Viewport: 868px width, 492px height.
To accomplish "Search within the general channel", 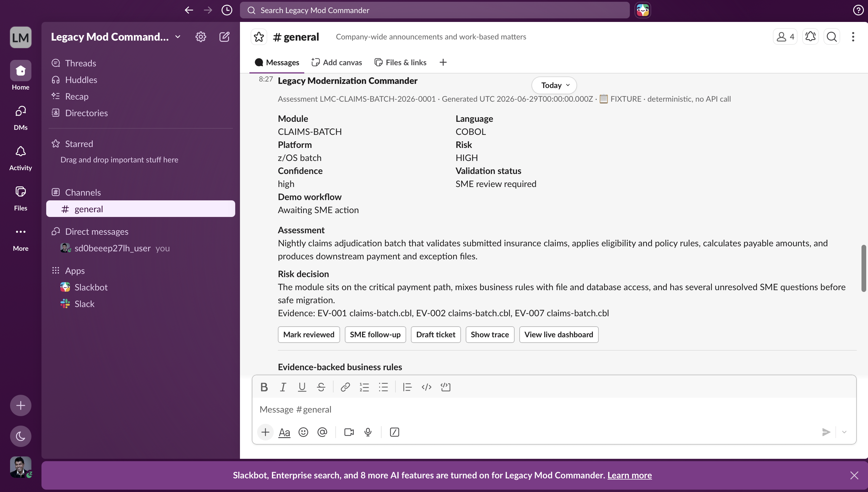I will (x=832, y=37).
